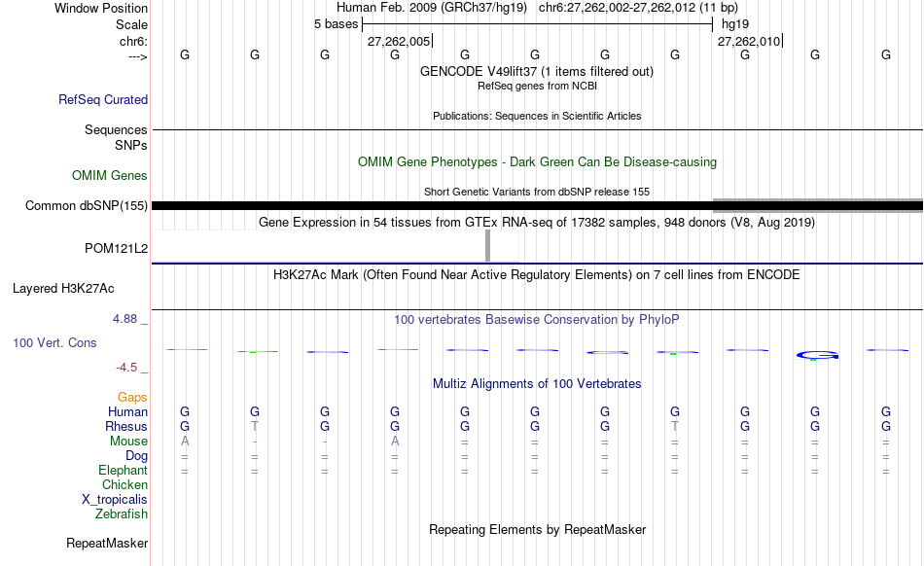Select the Elephant alignment row label
The image size is (924, 566).
pyautogui.click(x=124, y=470)
